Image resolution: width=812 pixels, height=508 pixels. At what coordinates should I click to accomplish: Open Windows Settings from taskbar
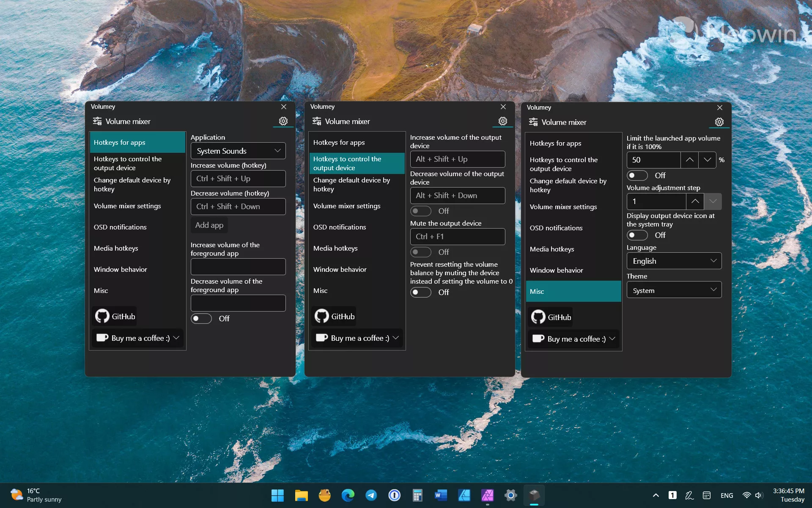pos(510,495)
